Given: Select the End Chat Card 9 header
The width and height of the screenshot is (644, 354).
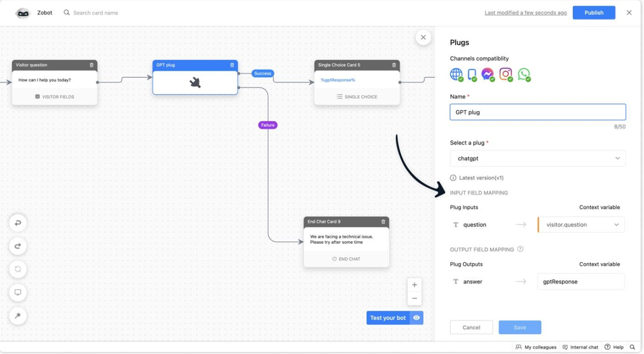Looking at the screenshot, I should [346, 222].
